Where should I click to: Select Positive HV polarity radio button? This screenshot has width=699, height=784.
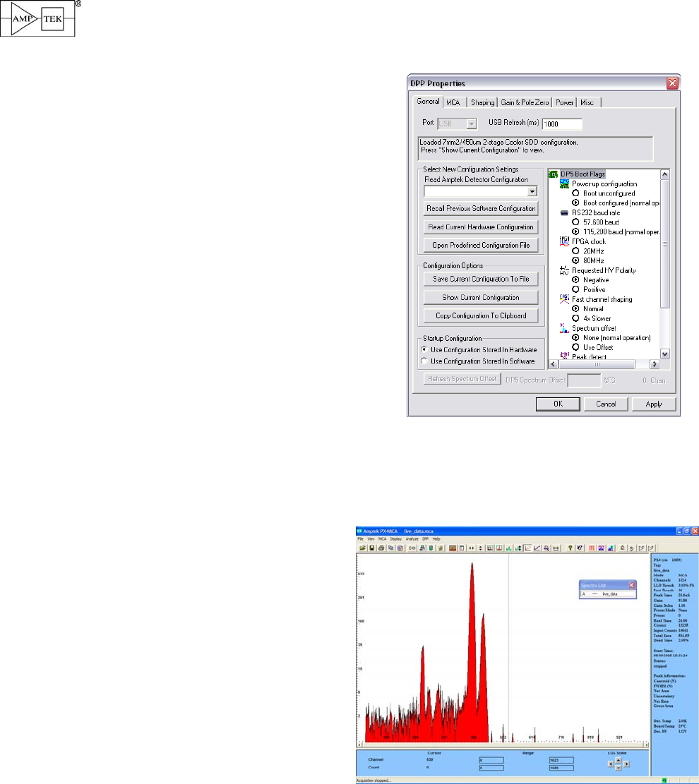coord(575,289)
